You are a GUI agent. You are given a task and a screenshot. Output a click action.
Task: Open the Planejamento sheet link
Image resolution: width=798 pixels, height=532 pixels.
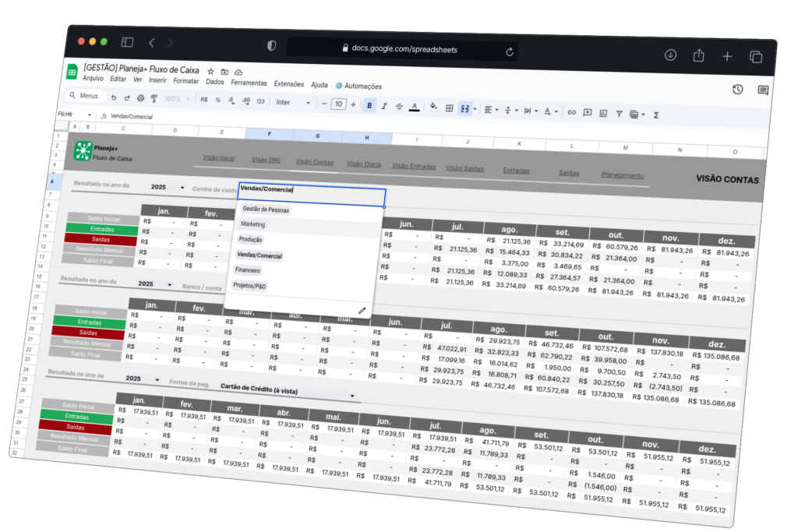[622, 175]
